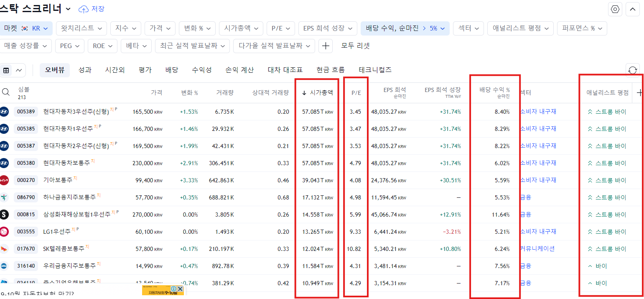The height and width of the screenshot is (299, 644).
Task: Sort by 시가총액 column header
Action: click(x=317, y=93)
